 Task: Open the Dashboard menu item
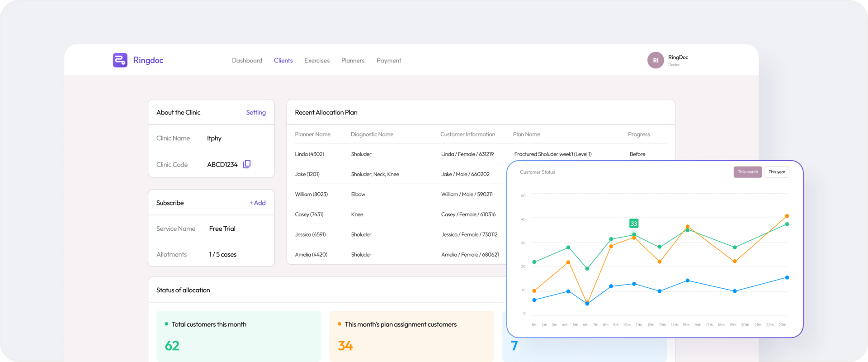(x=247, y=61)
